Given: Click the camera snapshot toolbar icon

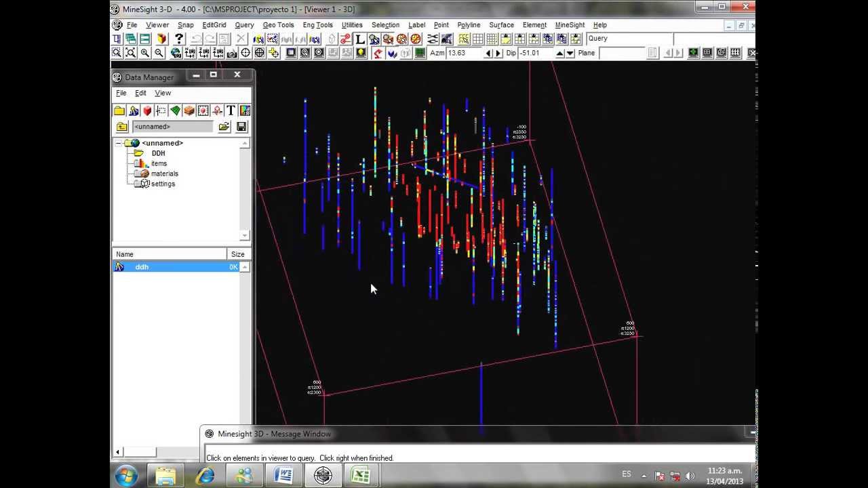Looking at the screenshot, I should (x=232, y=54).
